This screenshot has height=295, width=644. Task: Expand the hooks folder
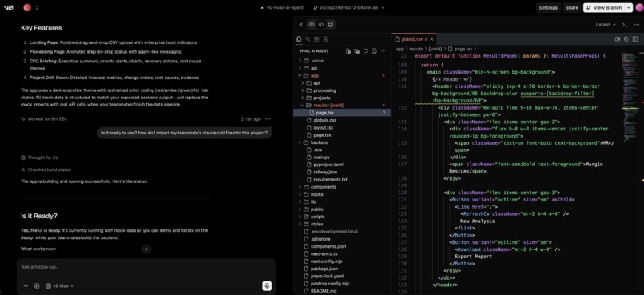(342, 194)
